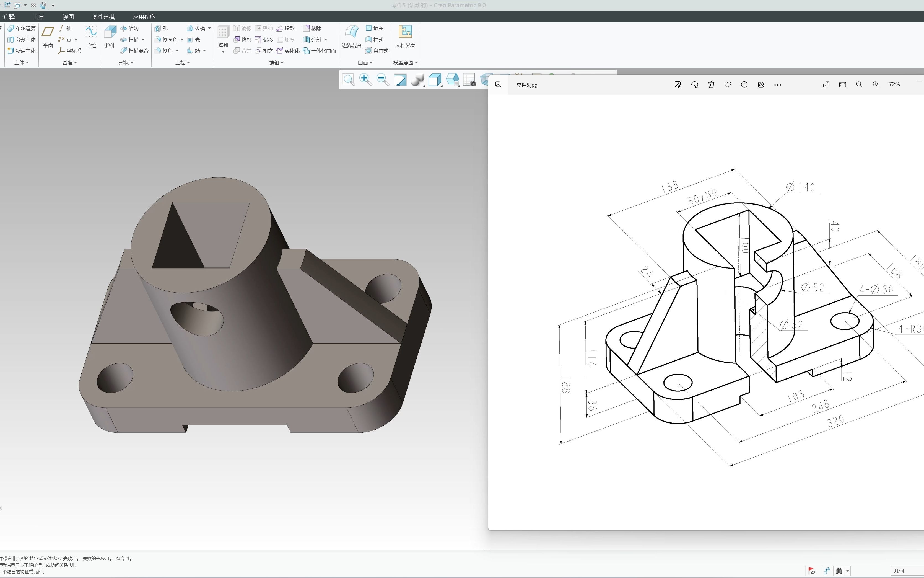Expand the 阵列 pattern dropdown arrow
This screenshot has height=578, width=924.
click(223, 52)
